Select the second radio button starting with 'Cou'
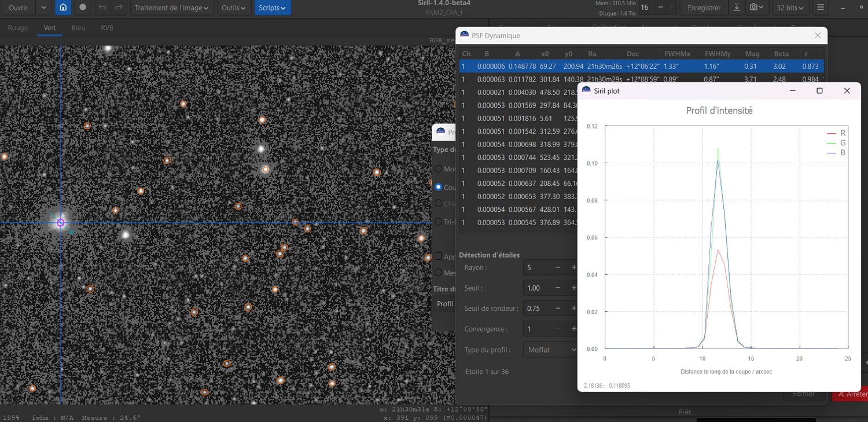 (x=439, y=188)
